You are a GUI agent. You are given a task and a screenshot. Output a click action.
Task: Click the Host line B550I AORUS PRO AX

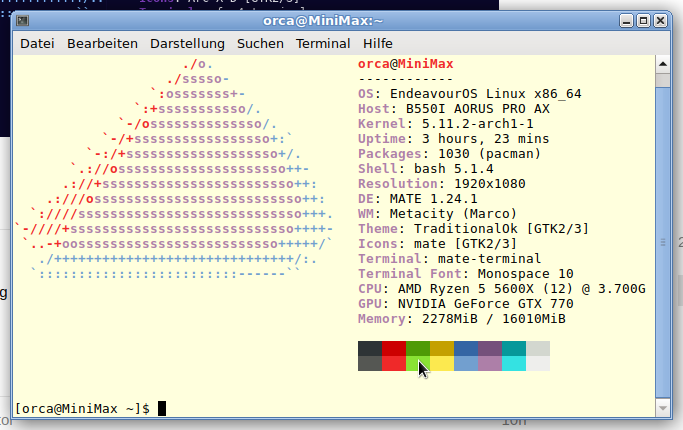(x=454, y=108)
